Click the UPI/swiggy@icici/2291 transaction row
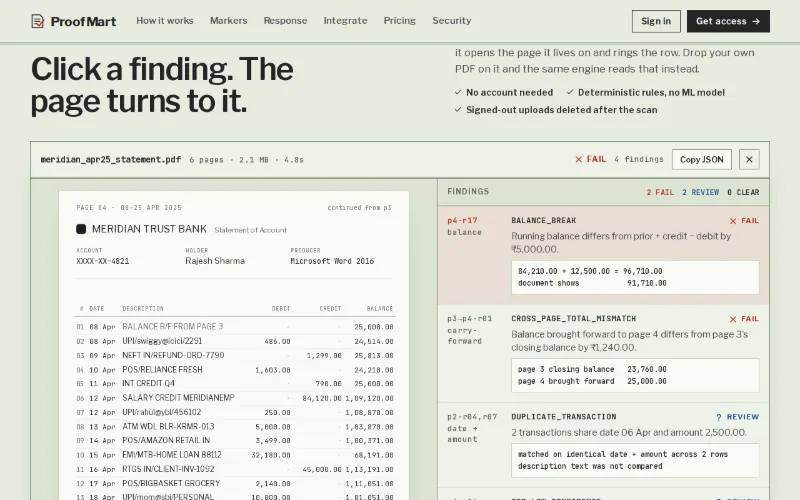This screenshot has width=800, height=500. point(235,341)
